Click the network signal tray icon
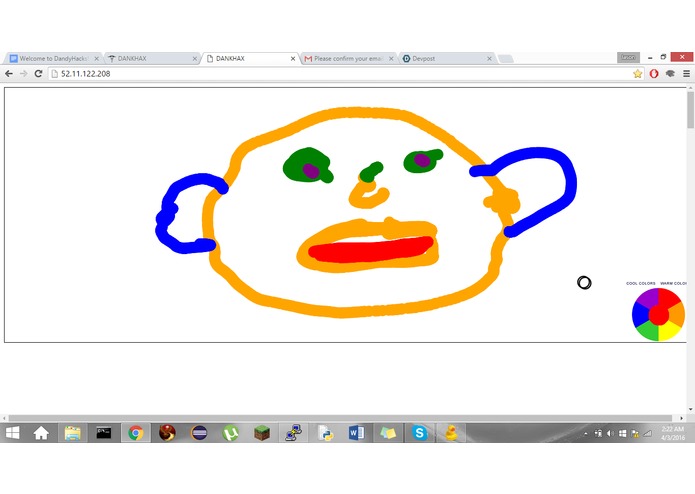Screen dimensions: 695x494 (x=648, y=434)
